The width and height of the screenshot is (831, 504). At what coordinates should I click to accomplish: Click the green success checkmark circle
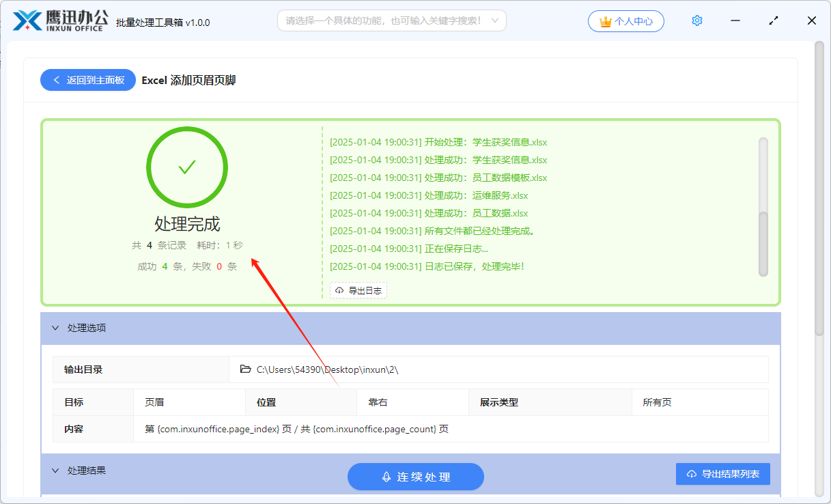click(x=187, y=167)
